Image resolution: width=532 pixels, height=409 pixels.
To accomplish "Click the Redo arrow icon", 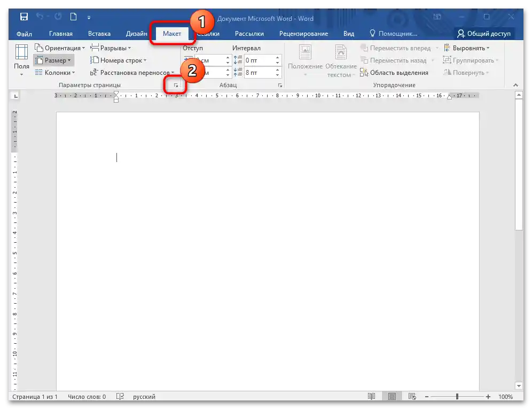I will 58,16.
